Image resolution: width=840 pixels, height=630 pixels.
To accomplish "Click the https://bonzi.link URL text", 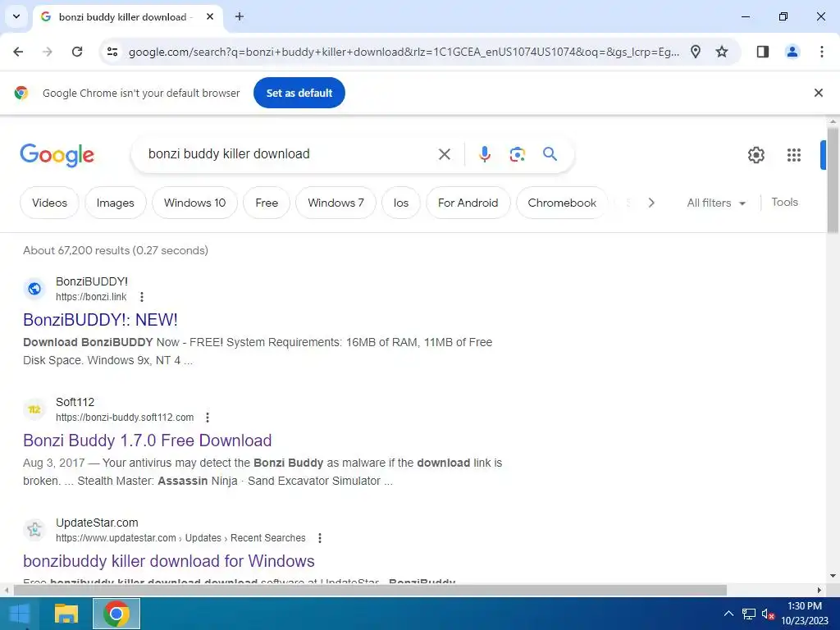I will 91,297.
